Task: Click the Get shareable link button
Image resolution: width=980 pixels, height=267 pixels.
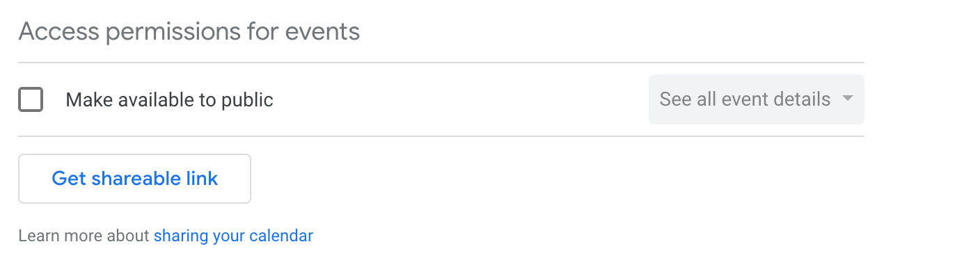Action: (134, 179)
